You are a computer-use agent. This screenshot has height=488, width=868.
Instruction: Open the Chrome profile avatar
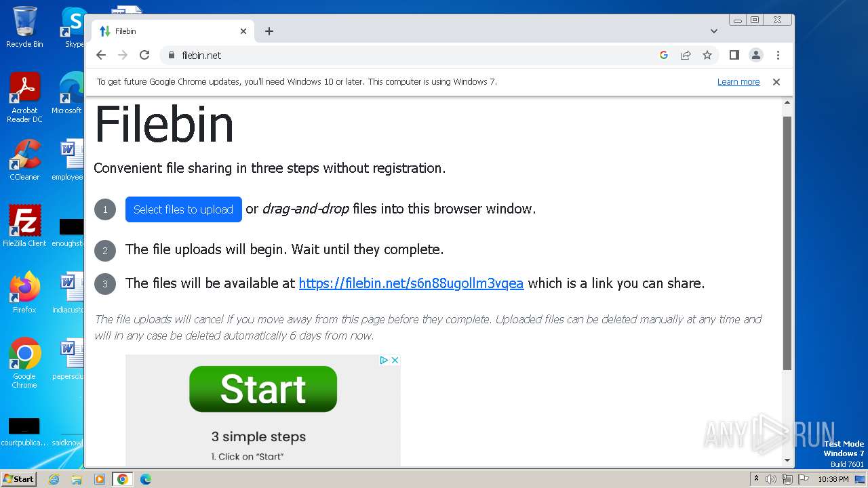756,56
